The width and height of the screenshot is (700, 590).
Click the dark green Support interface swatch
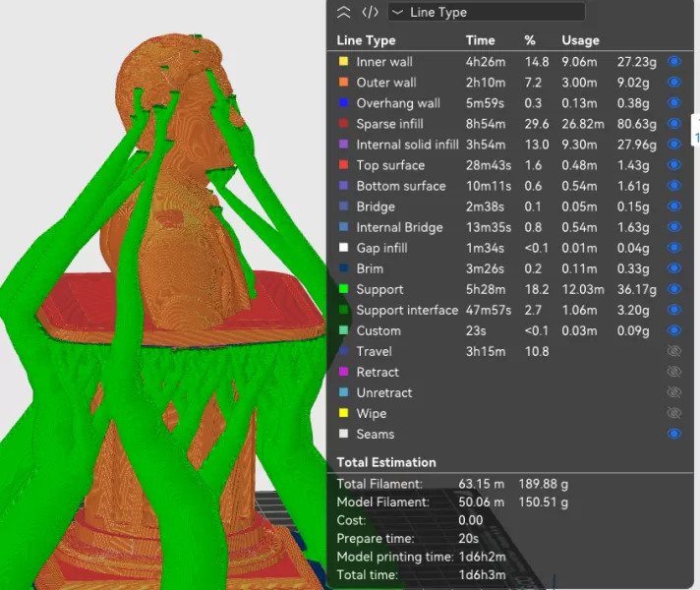click(343, 310)
